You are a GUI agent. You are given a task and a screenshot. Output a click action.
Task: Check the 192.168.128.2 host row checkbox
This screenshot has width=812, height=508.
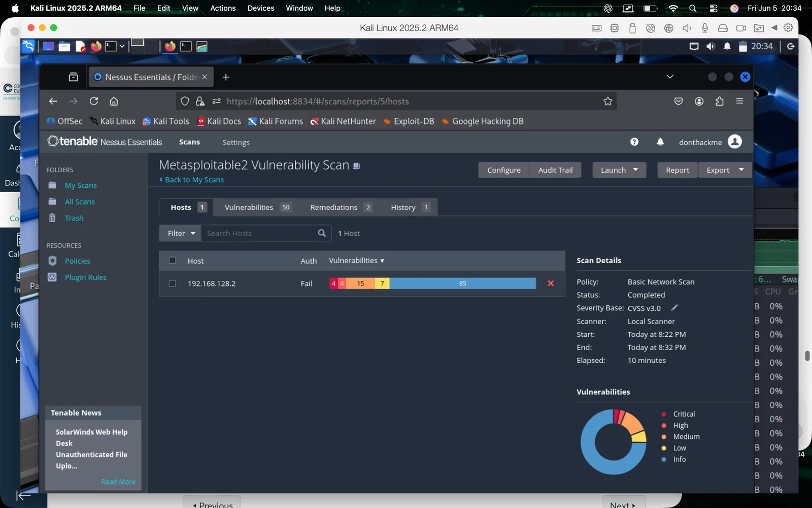coord(173,283)
